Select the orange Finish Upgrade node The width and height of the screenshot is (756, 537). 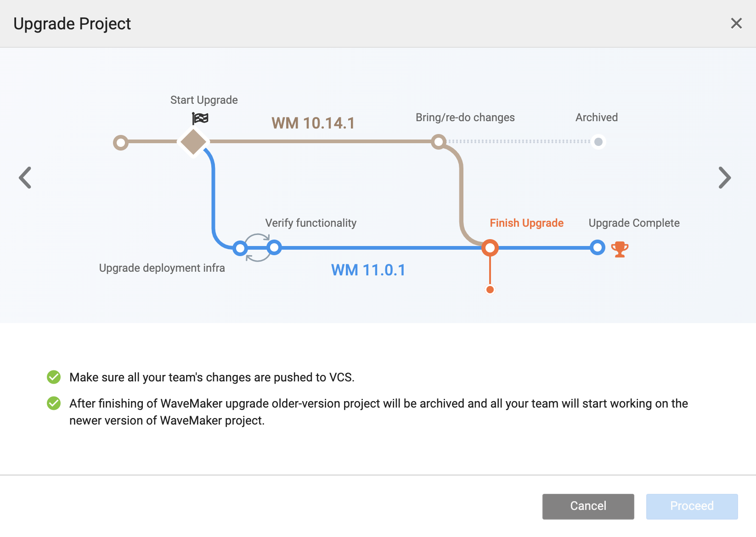pyautogui.click(x=490, y=248)
